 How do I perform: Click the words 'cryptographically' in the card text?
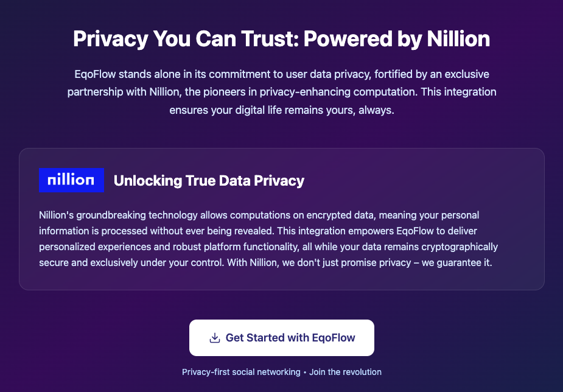tap(459, 247)
